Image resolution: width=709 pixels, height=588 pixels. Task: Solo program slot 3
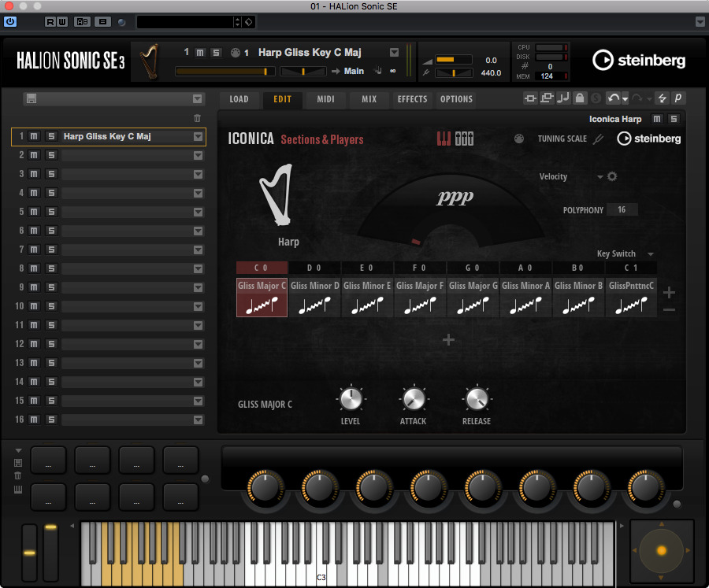tap(51, 174)
